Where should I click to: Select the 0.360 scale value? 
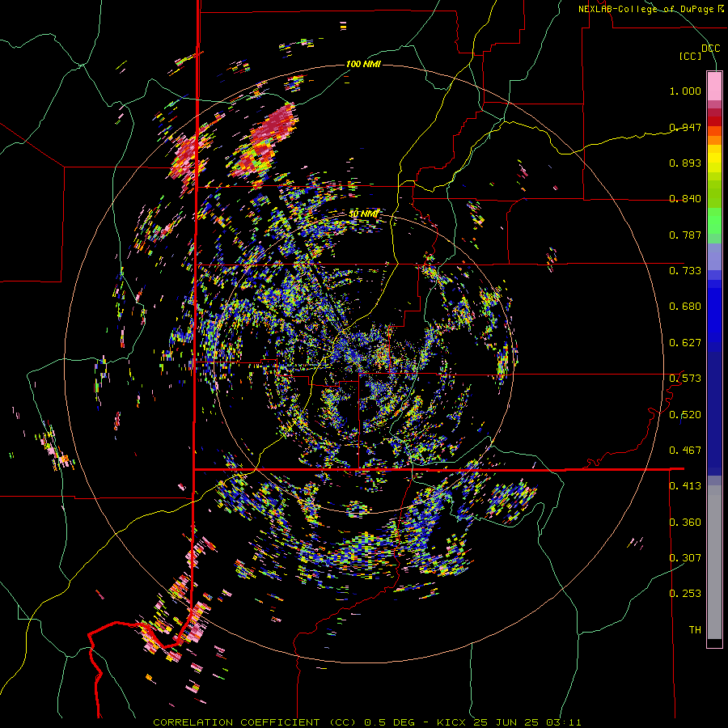(685, 523)
